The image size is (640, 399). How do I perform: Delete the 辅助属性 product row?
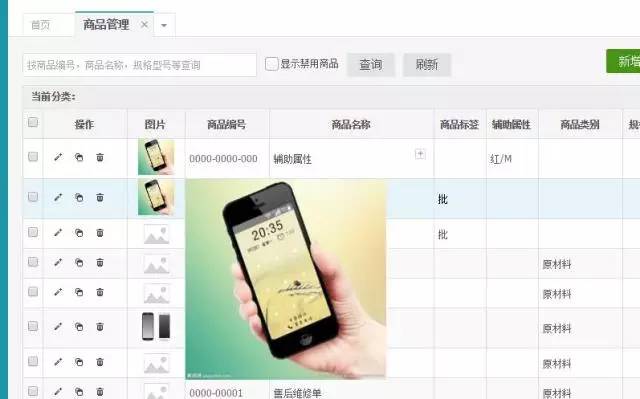tap(100, 157)
